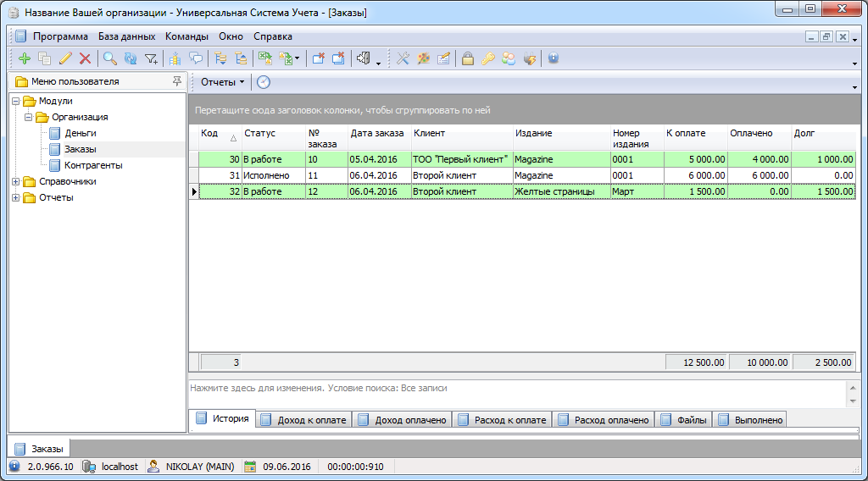Open the Справка menu

273,36
